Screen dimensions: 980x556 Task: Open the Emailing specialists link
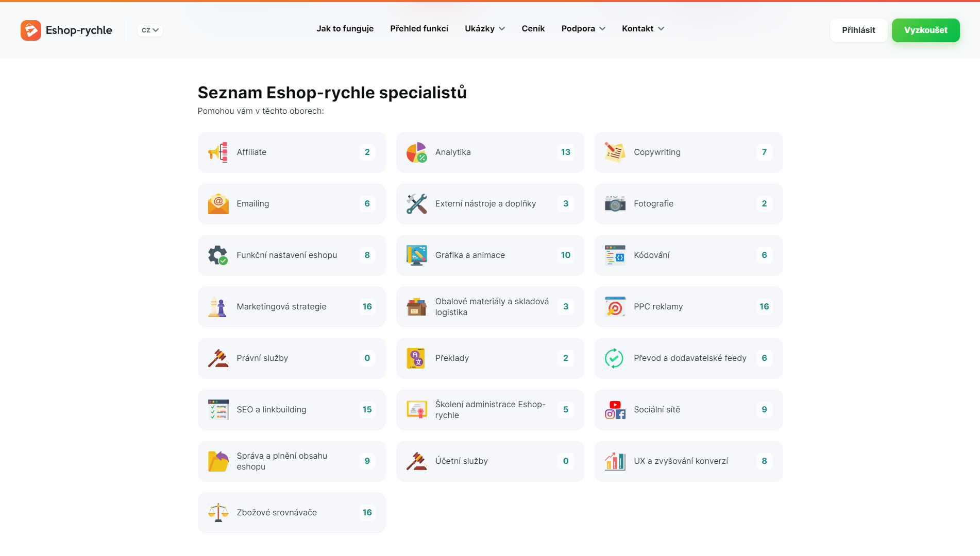[x=252, y=204]
